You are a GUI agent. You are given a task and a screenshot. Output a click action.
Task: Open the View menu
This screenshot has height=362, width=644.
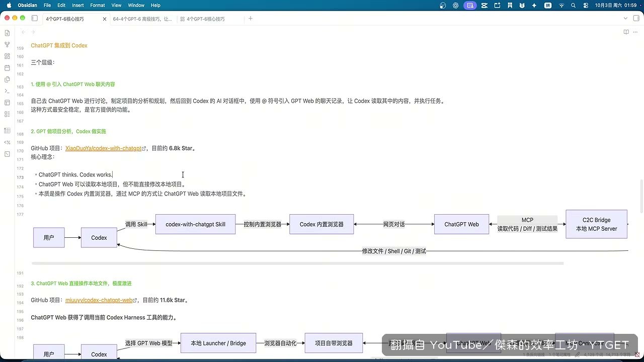tap(116, 5)
